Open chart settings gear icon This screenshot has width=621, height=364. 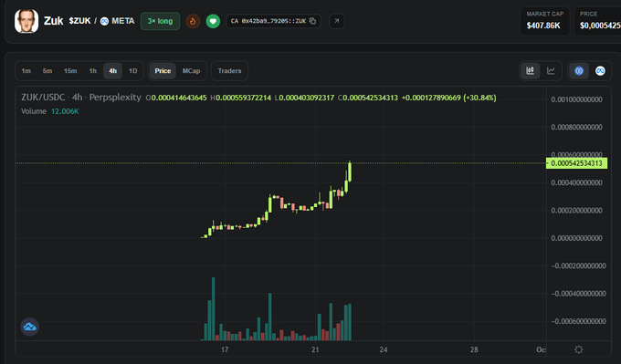pos(579,349)
